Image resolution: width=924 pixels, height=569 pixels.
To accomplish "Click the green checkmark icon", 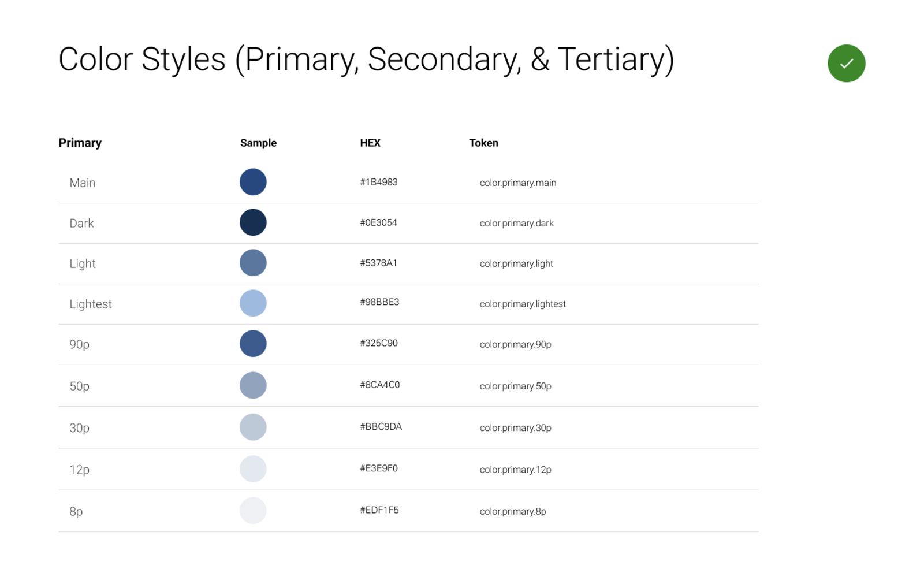I will pos(846,64).
